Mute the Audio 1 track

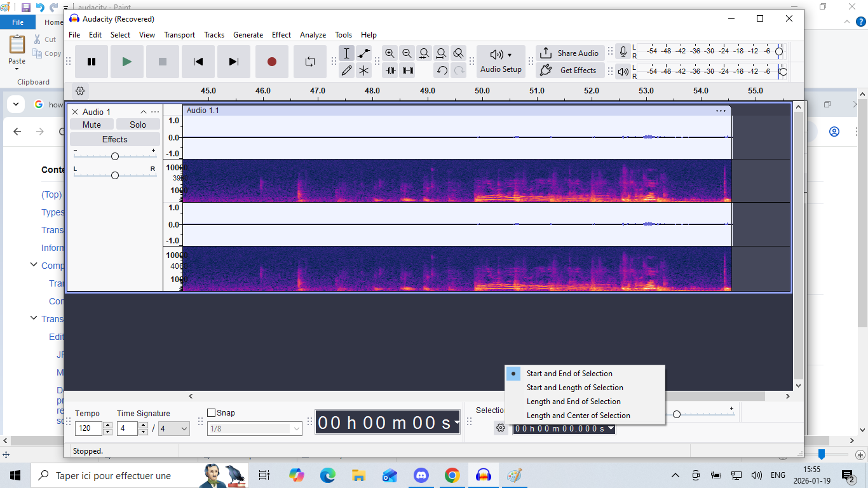tap(92, 125)
